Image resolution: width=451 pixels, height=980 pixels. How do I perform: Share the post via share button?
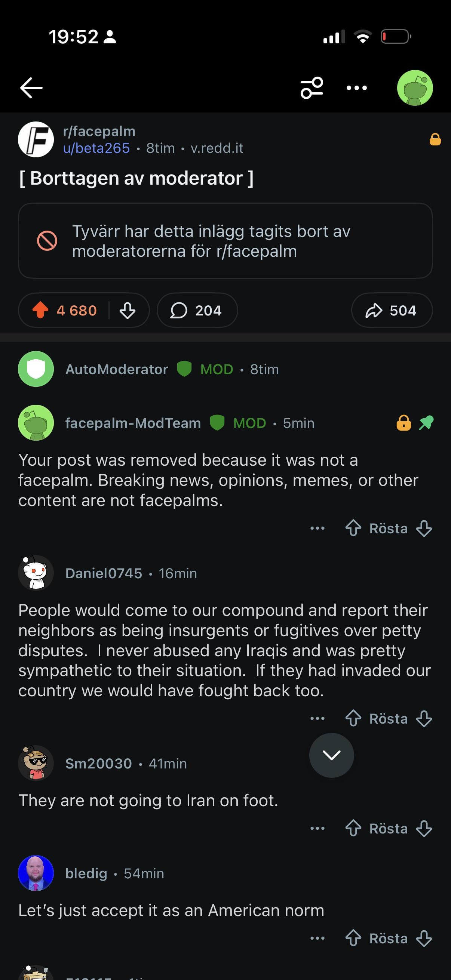coord(392,310)
